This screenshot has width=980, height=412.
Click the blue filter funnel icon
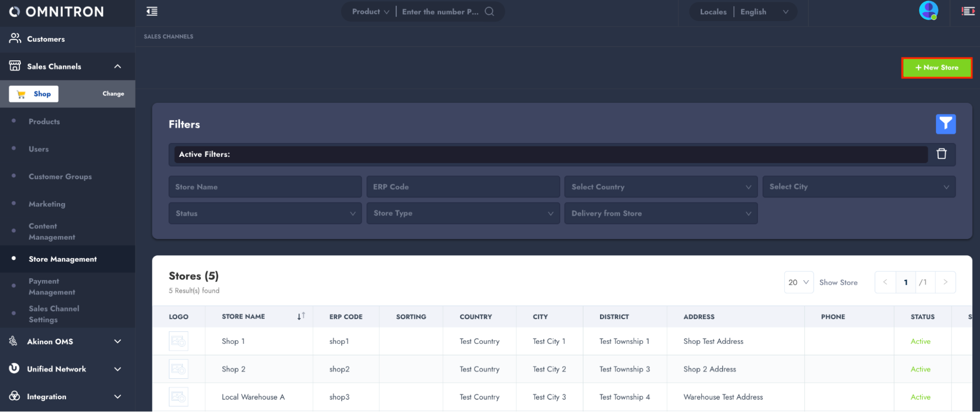pos(945,124)
